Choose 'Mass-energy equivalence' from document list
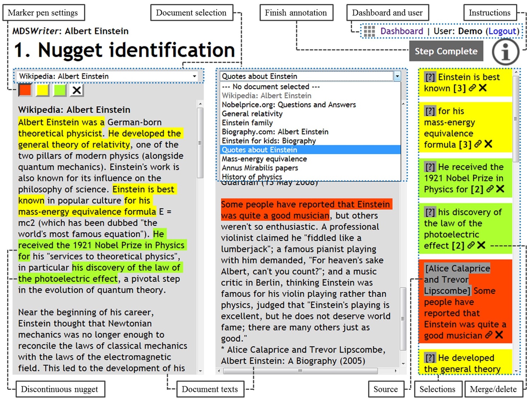The width and height of the screenshot is (532, 399). tap(264, 159)
